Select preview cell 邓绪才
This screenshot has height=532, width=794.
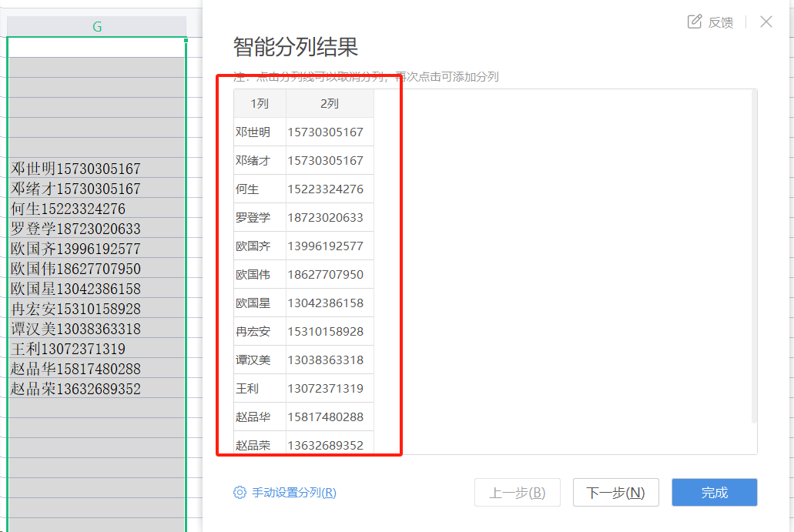coord(260,160)
